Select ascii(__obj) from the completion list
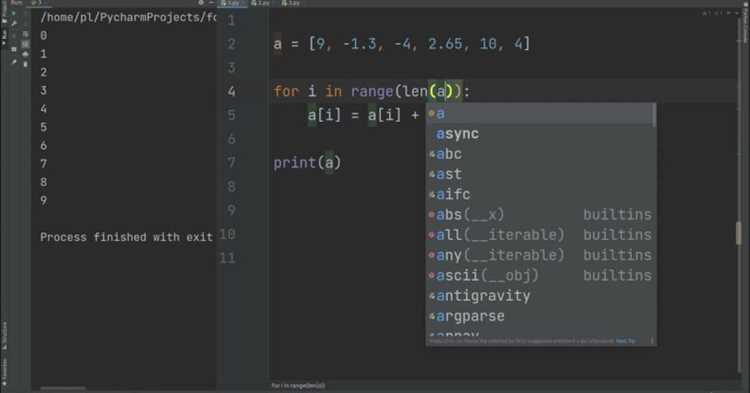 click(539, 275)
